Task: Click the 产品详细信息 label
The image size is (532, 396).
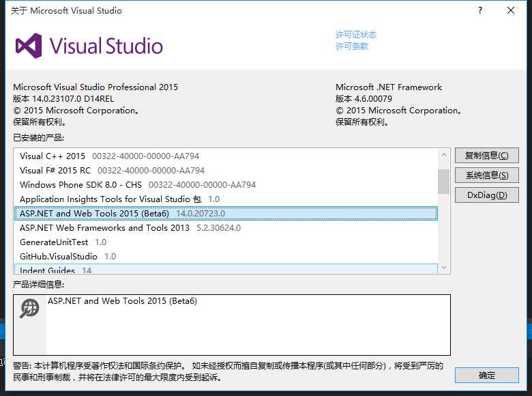Action: pyautogui.click(x=38, y=284)
